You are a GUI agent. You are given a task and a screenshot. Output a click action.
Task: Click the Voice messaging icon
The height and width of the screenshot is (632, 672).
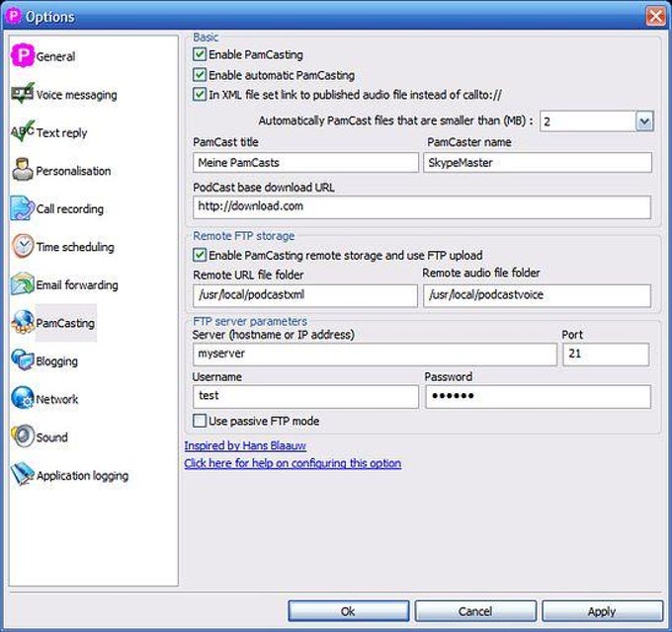23,94
